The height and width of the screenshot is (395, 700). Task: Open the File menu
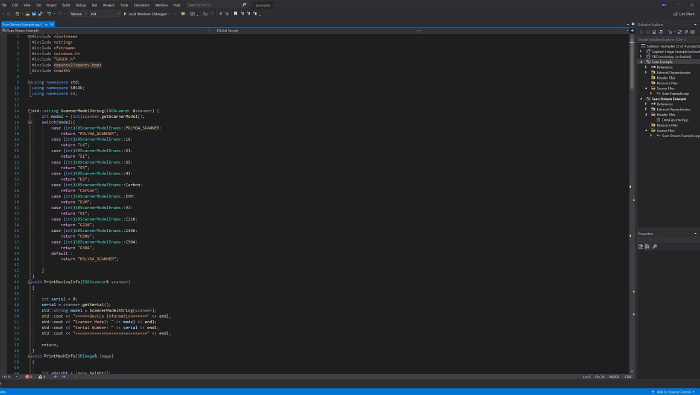pos(4,5)
